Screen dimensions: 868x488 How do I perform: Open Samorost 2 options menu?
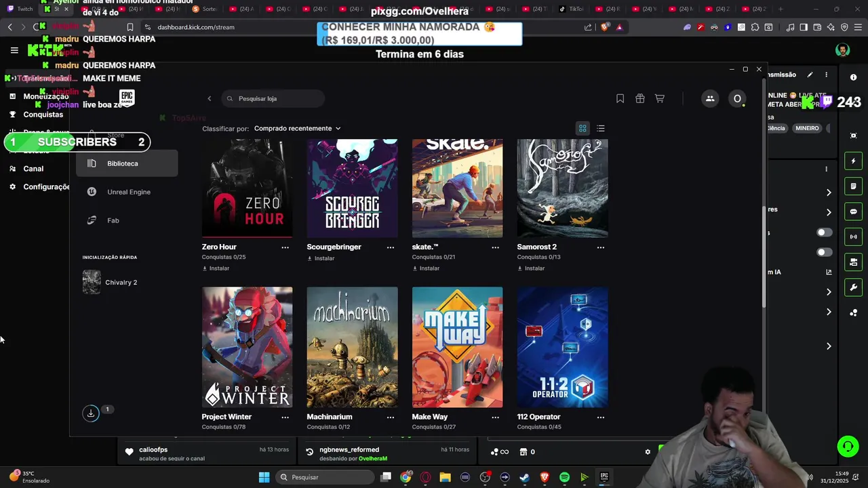[600, 247]
